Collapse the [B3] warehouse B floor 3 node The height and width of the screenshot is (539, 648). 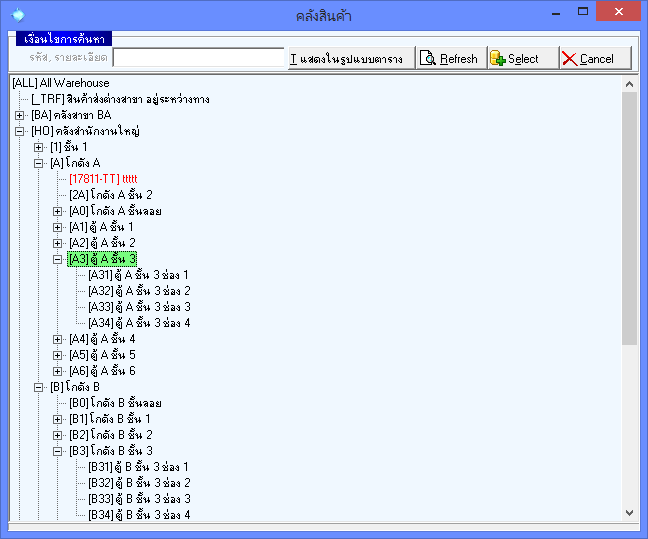click(58, 451)
